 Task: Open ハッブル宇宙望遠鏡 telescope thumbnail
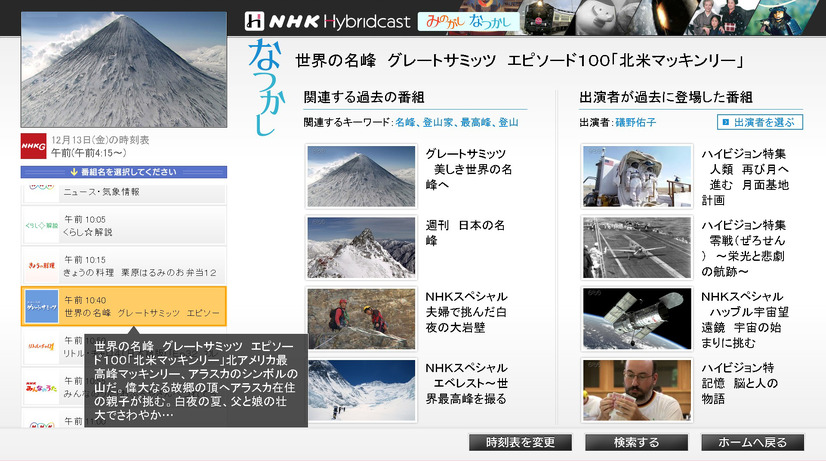pos(637,319)
